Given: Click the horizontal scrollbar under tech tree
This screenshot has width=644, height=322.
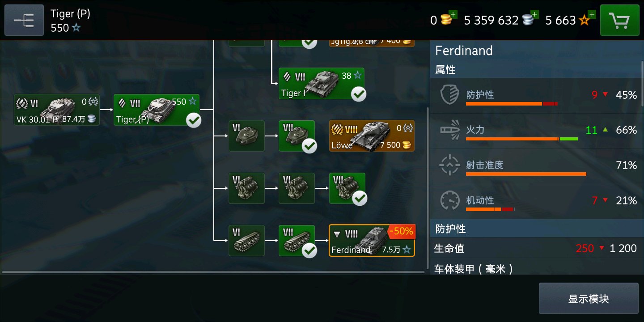Looking at the screenshot, I should (x=213, y=271).
